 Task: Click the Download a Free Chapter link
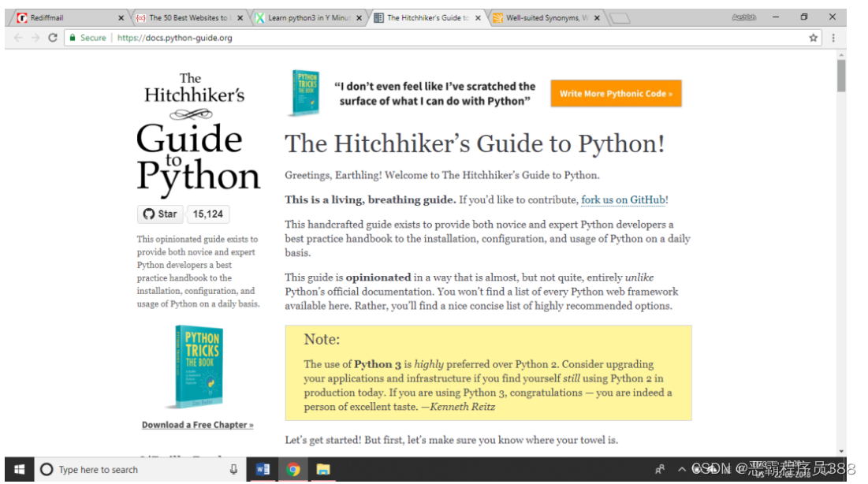click(198, 425)
